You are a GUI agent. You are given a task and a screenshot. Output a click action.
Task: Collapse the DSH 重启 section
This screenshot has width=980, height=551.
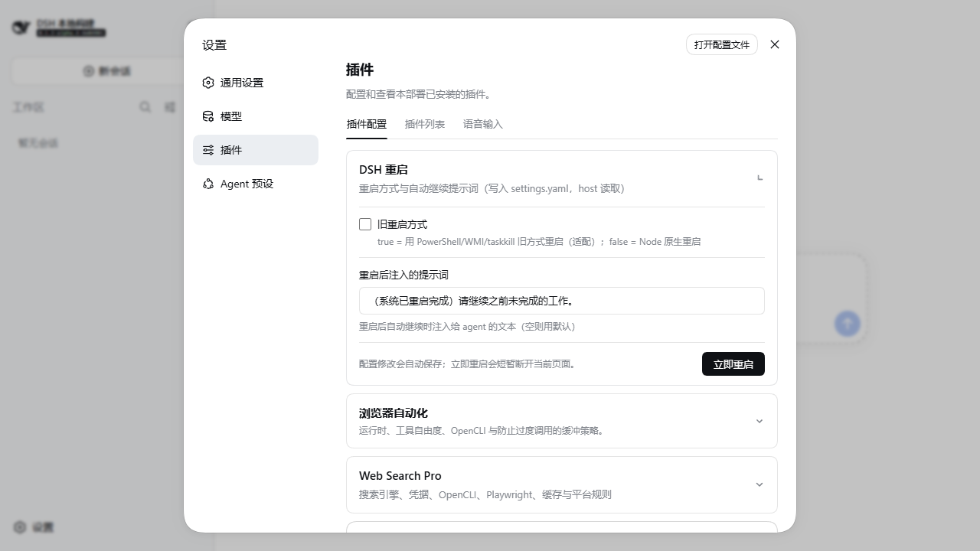[x=759, y=178]
